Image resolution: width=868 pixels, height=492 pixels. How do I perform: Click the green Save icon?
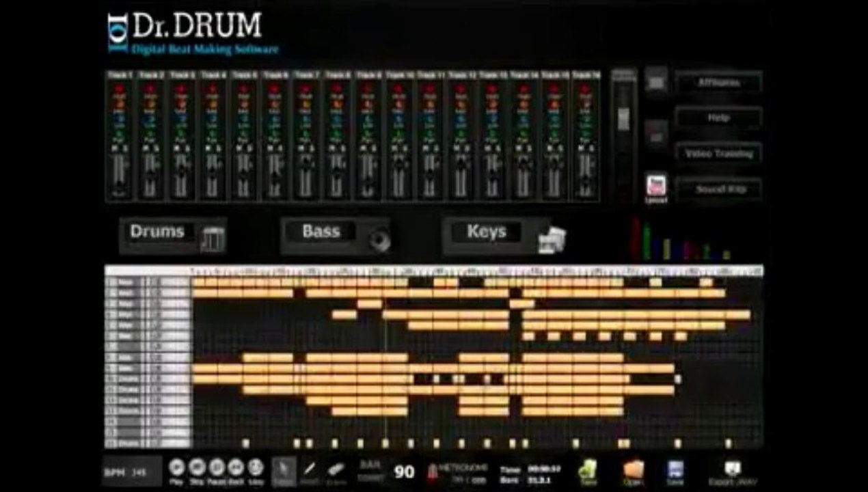[x=587, y=471]
